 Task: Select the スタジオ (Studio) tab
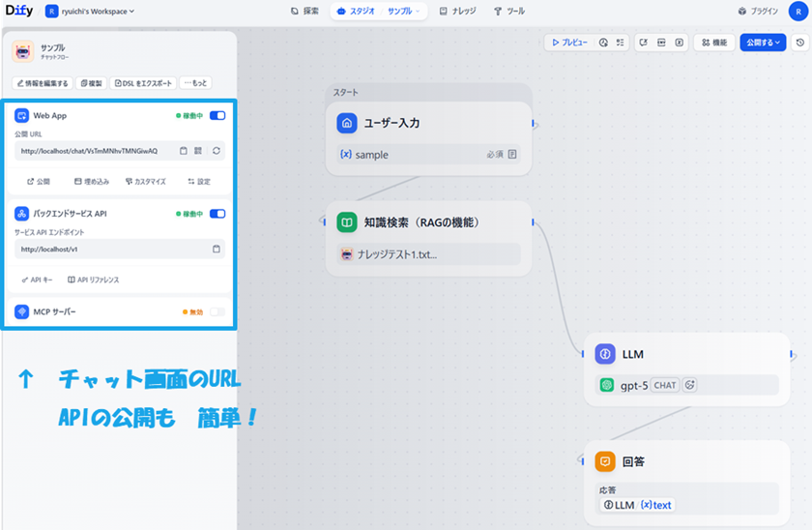click(x=356, y=11)
